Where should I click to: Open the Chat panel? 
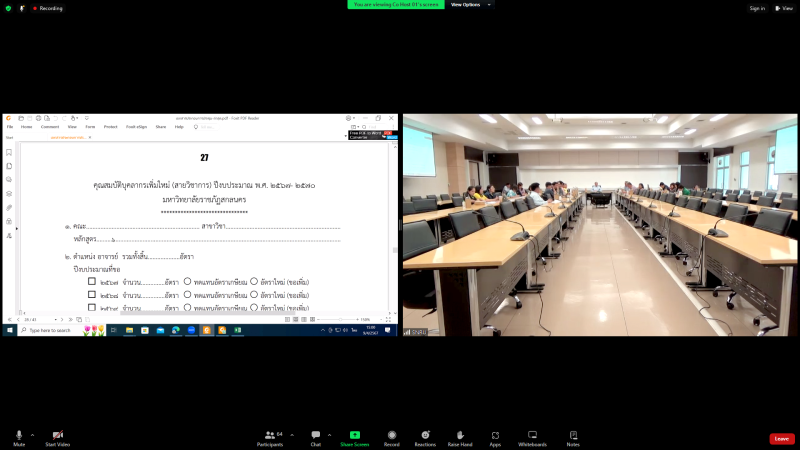(x=315, y=436)
